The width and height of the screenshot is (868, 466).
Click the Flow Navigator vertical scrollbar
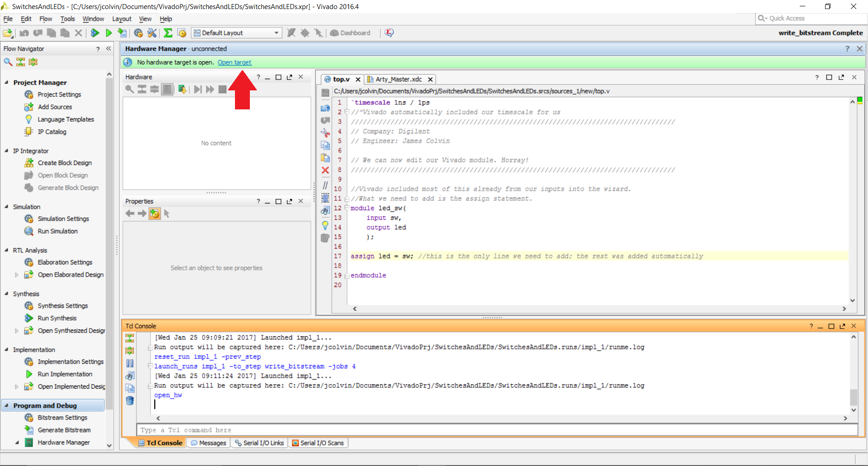109,244
